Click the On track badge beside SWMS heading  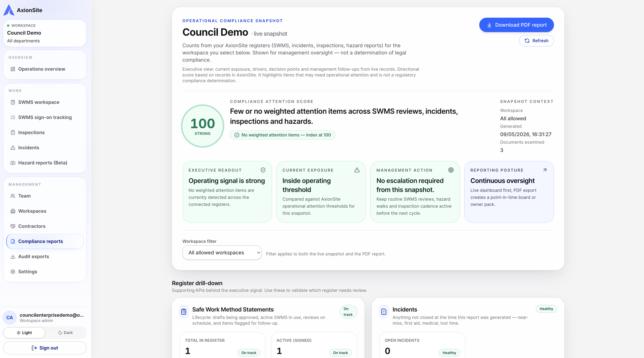pyautogui.click(x=348, y=312)
